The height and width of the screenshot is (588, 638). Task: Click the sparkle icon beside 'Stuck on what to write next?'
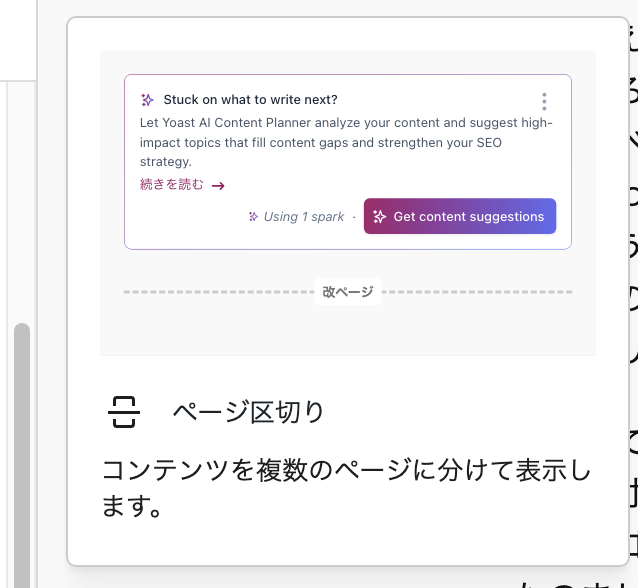[x=147, y=100]
